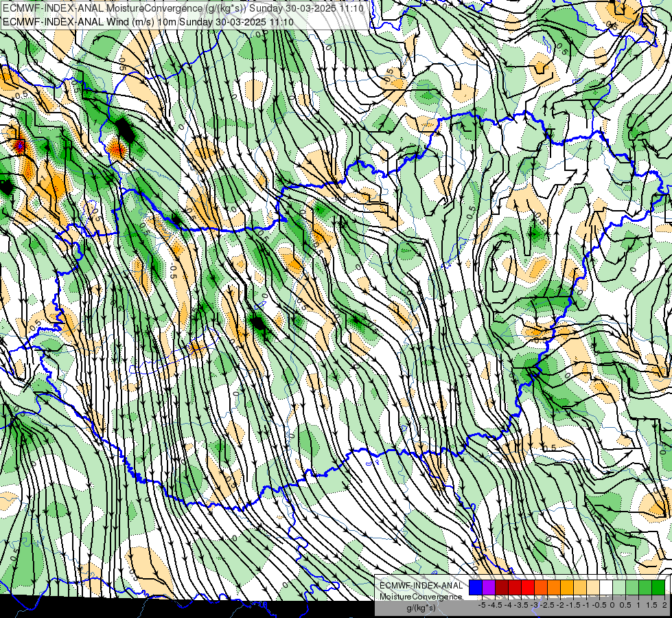Click the legend scale tick label '-2.5'
Screen dimensions: 672x618
(547, 605)
